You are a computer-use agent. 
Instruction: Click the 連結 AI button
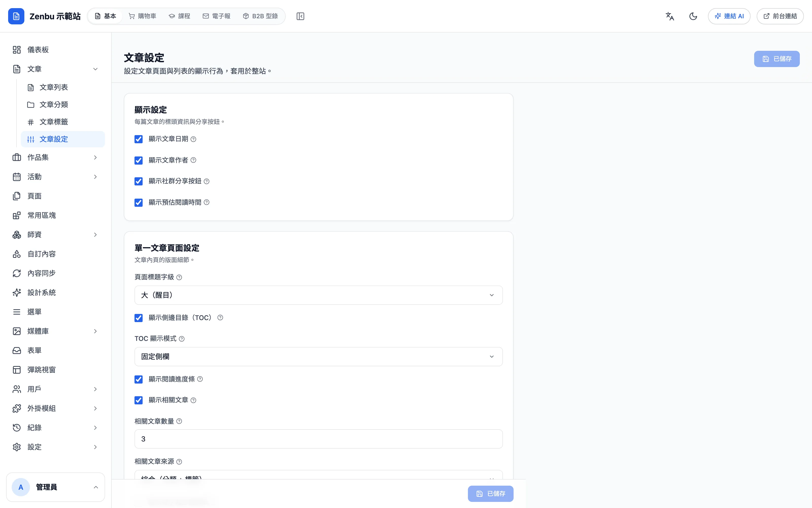(729, 16)
